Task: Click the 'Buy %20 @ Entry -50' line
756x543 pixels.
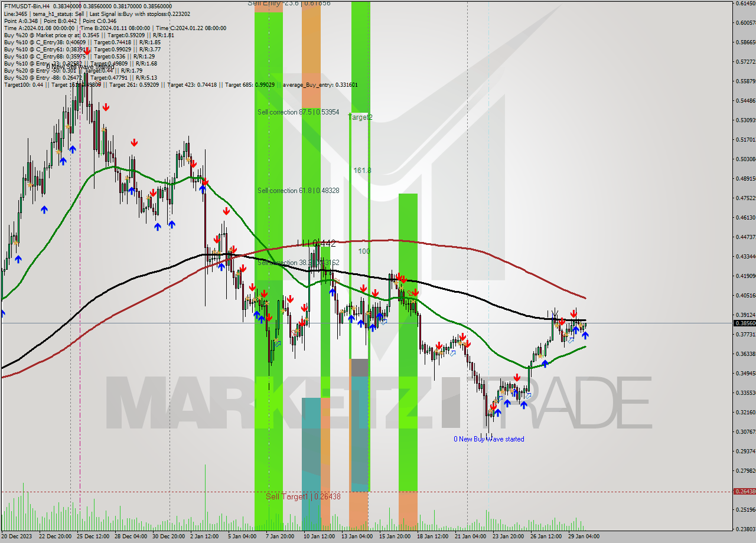Action: pos(73,70)
